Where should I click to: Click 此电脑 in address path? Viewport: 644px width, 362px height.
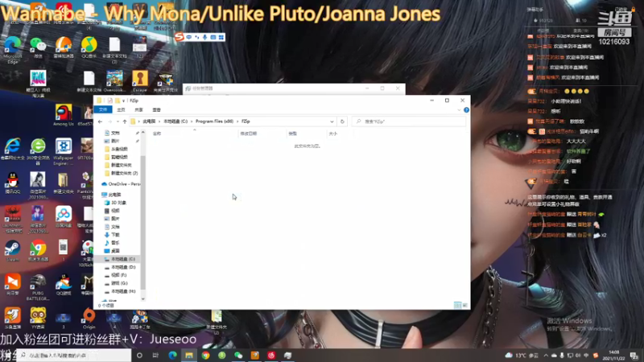coord(149,121)
